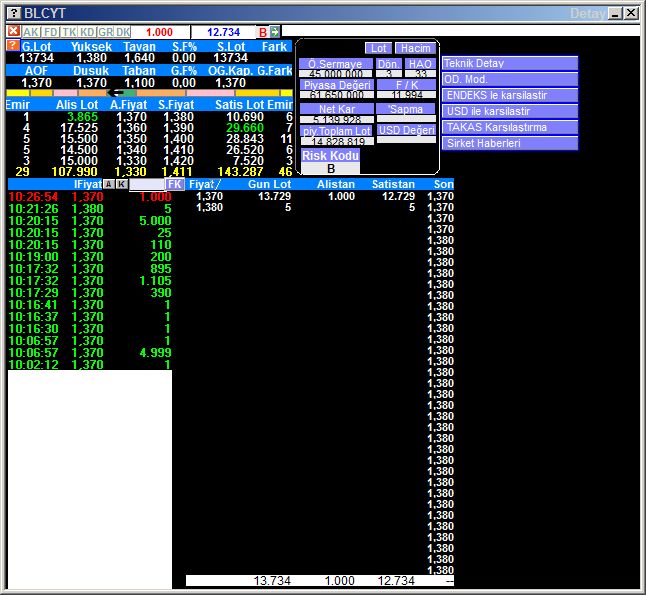Click the yellow segment at band's left end
The height and width of the screenshot is (595, 646).
click(18, 93)
